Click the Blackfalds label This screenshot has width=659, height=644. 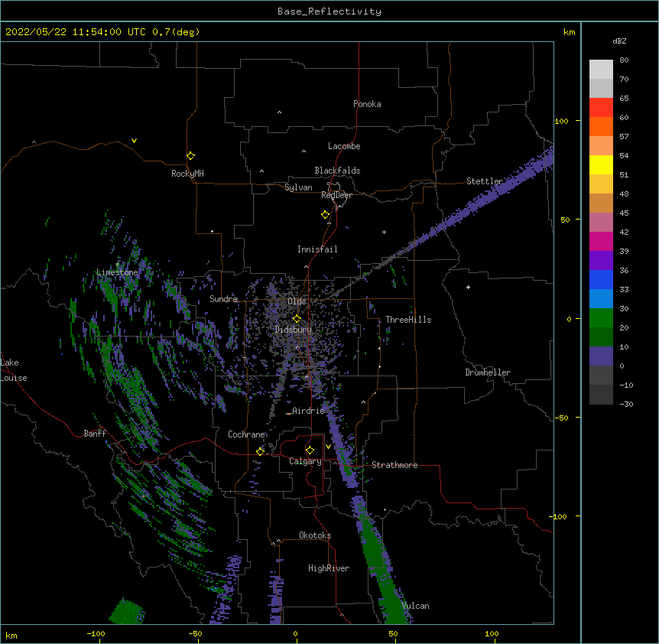pos(337,171)
